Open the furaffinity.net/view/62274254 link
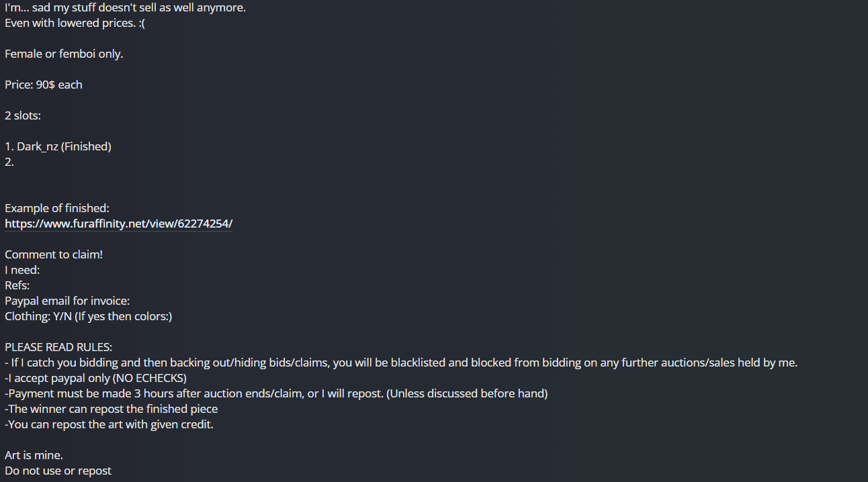Screen dimensions: 868x482 [x=118, y=224]
